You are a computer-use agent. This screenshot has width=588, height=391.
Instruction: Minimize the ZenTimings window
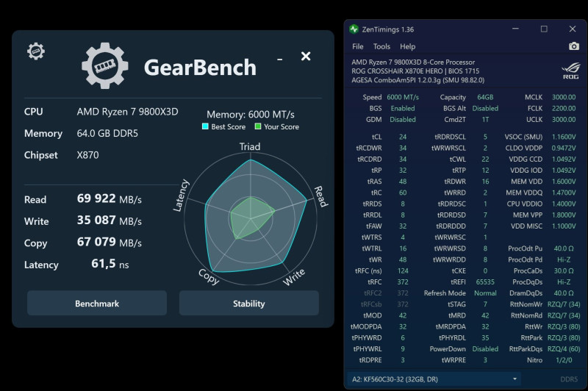point(516,29)
